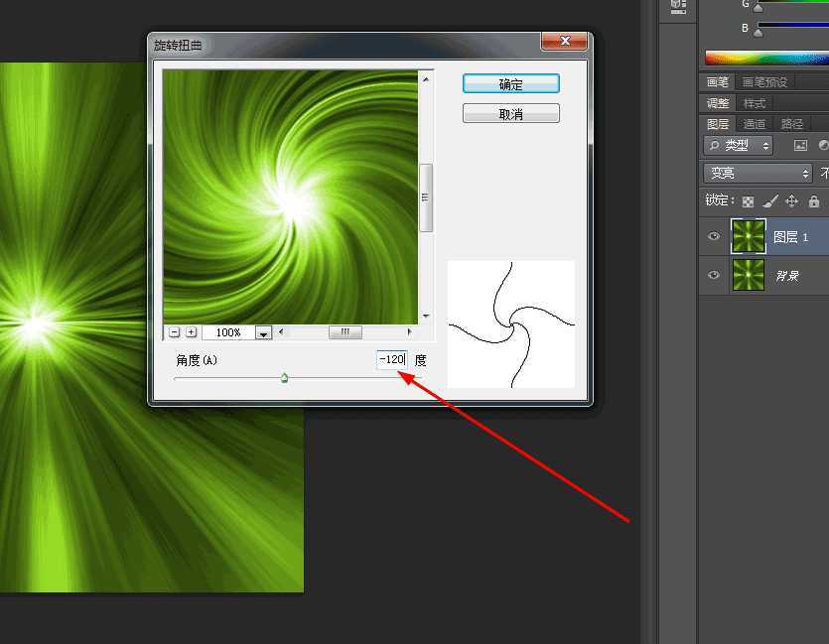Image resolution: width=829 pixels, height=644 pixels.
Task: Click the 确定 button to apply twirl
Action: click(x=510, y=84)
